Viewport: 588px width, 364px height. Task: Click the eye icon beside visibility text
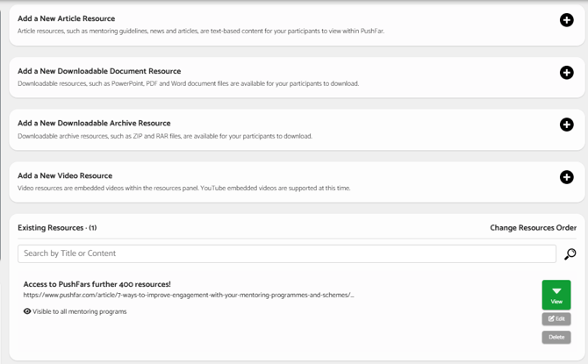[27, 311]
